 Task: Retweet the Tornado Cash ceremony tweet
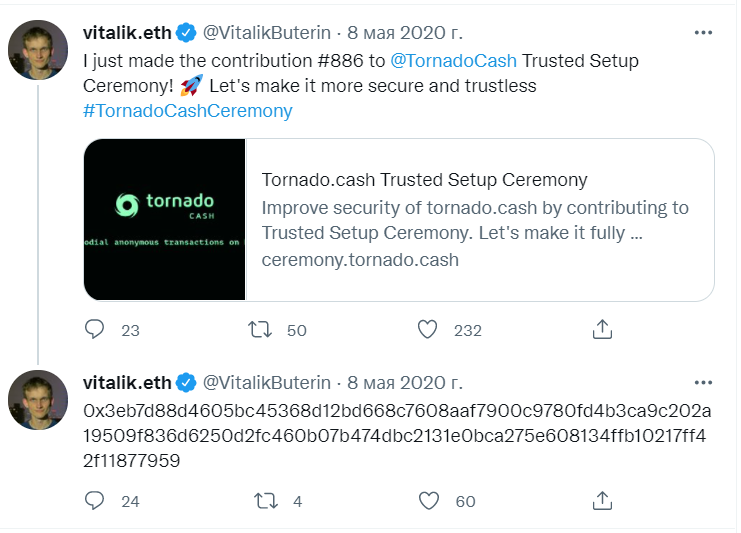[258, 329]
